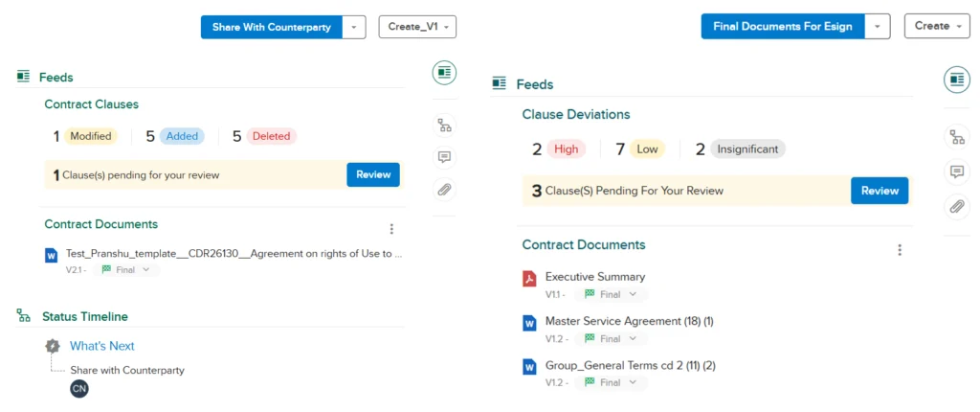The image size is (980, 412).
Task: Open dropdown arrow beside Share With Counterparty
Action: coord(354,27)
